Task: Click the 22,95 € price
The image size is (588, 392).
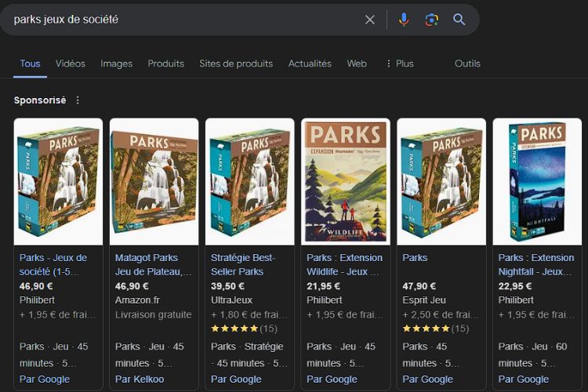Action: pos(515,286)
